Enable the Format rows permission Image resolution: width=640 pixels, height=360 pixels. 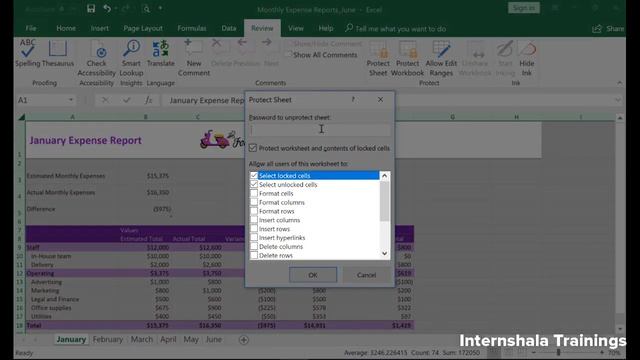point(254,211)
